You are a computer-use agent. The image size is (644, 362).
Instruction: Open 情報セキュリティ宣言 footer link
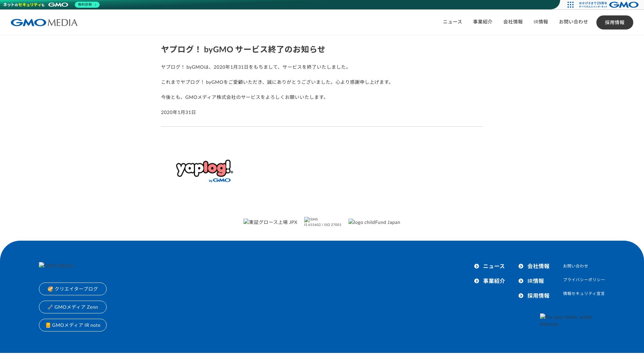coord(584,293)
